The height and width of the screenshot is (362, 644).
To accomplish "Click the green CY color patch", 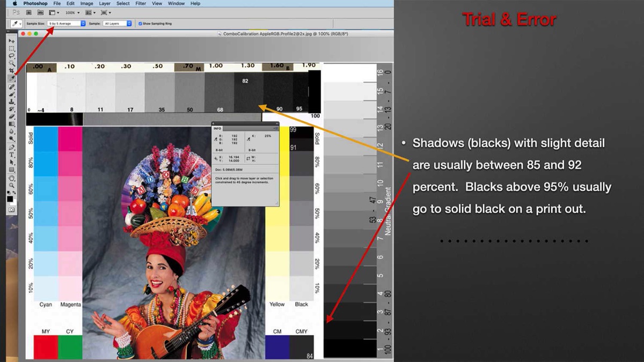I will [x=70, y=348].
